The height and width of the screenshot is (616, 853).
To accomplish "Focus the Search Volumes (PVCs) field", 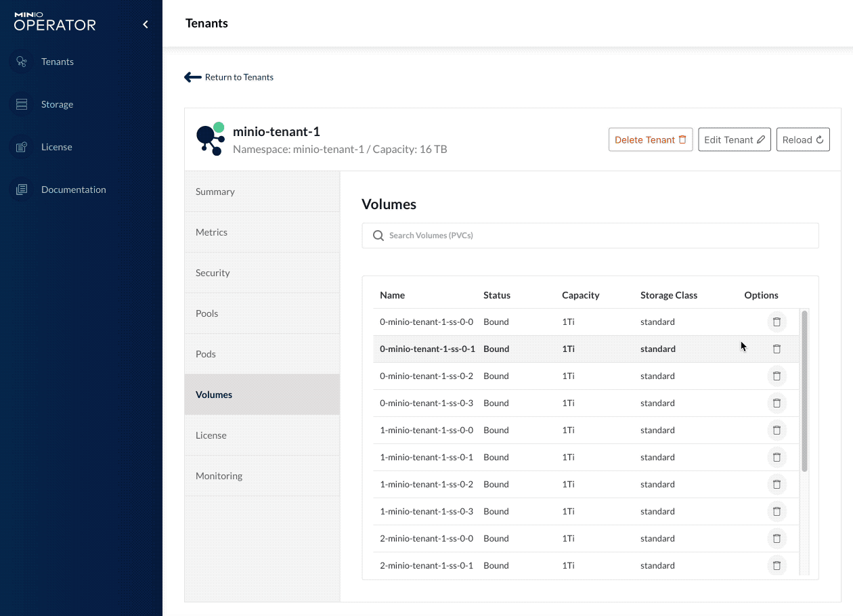I will (590, 236).
